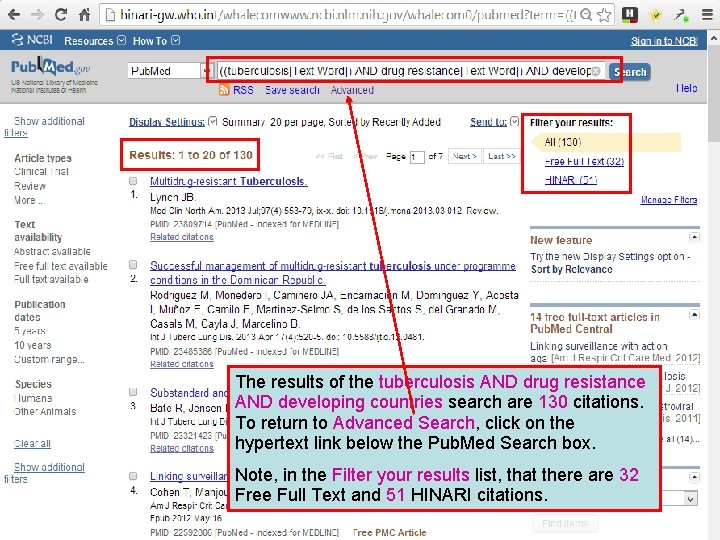Click the dark extension icon beside the star
This screenshot has height=540, width=720.
click(630, 15)
